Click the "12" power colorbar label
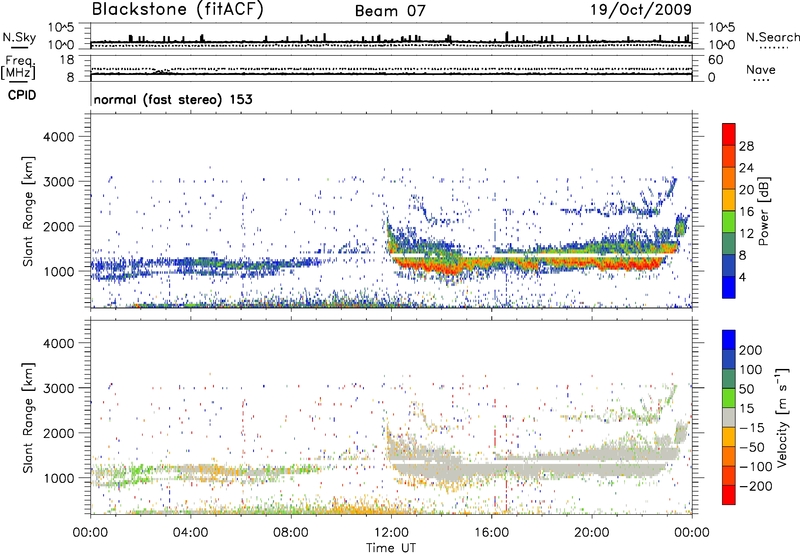The height and width of the screenshot is (554, 800). point(746,233)
